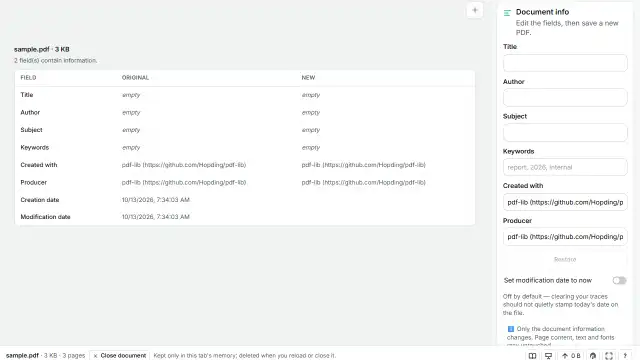Click the plus icon above the table
The width and height of the screenshot is (640, 360).
click(x=475, y=10)
